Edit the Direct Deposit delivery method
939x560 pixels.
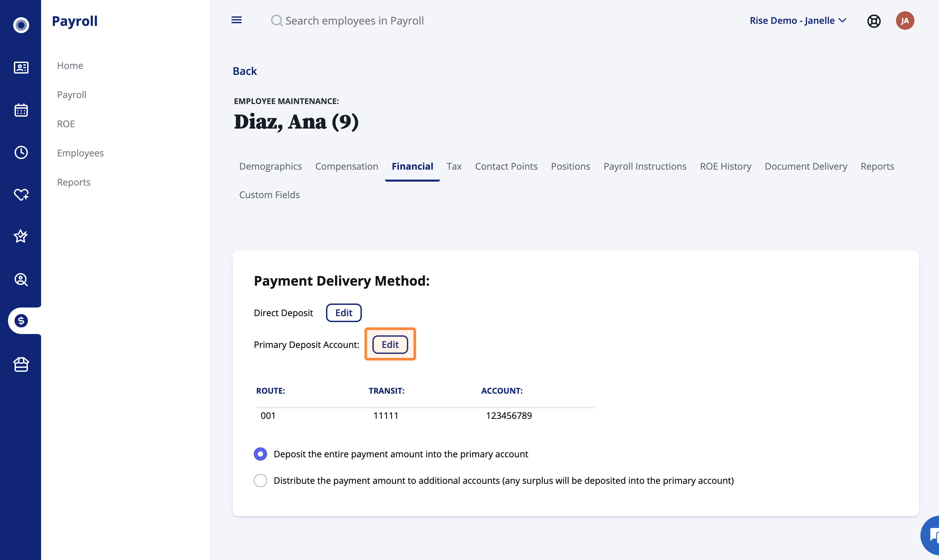click(x=344, y=313)
